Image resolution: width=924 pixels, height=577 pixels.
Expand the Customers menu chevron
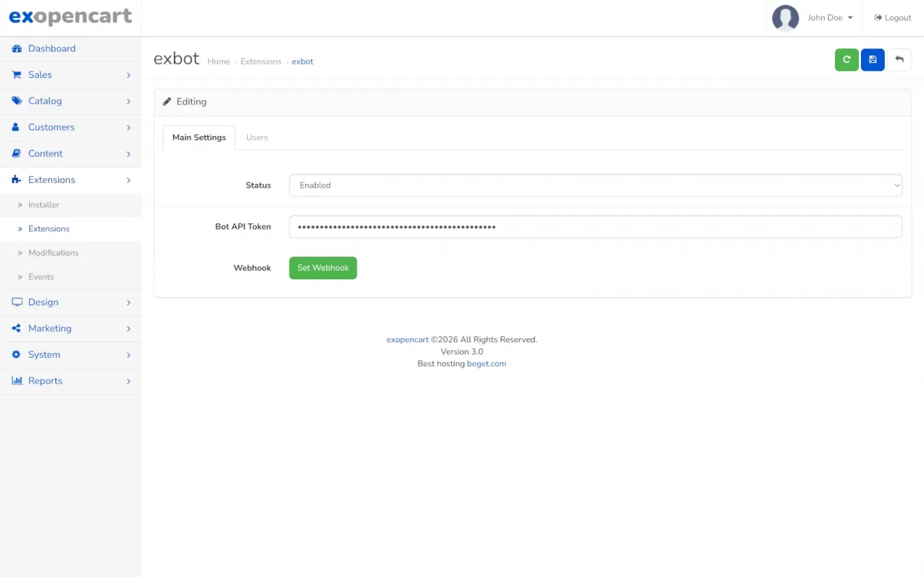[x=128, y=127]
